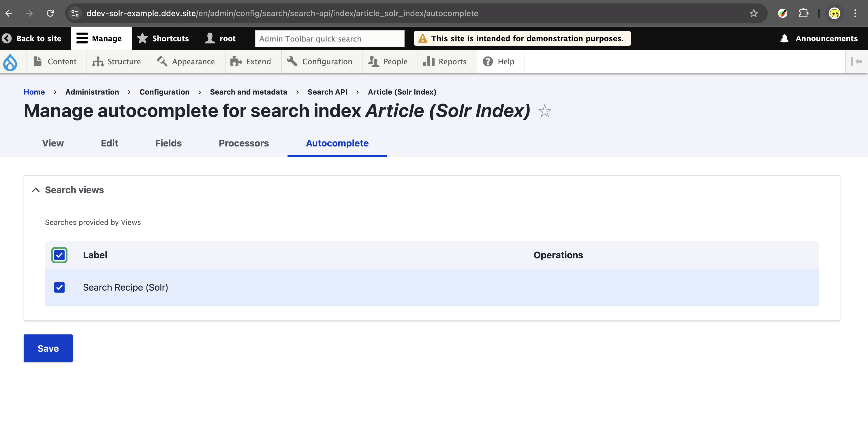Open Configuration admin menu

point(320,62)
